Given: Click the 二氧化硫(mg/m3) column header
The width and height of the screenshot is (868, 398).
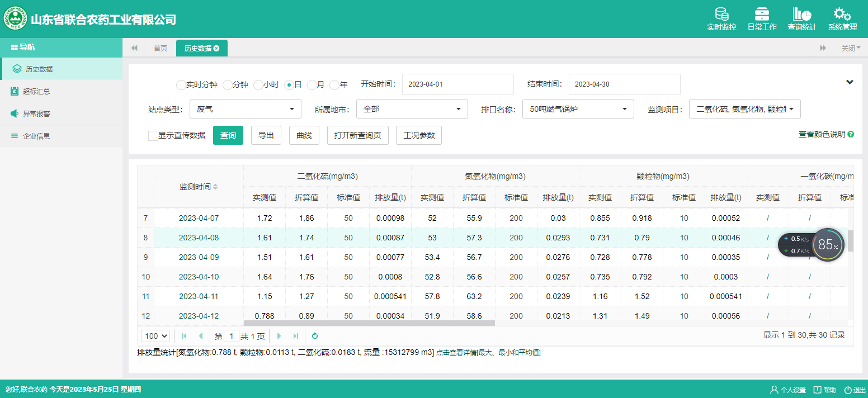Looking at the screenshot, I should coord(327,176).
